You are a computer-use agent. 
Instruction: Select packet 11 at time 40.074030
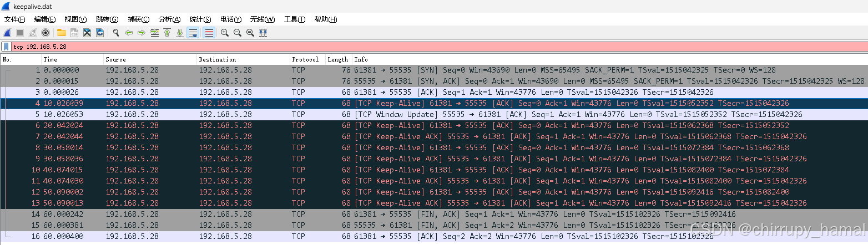434,181
